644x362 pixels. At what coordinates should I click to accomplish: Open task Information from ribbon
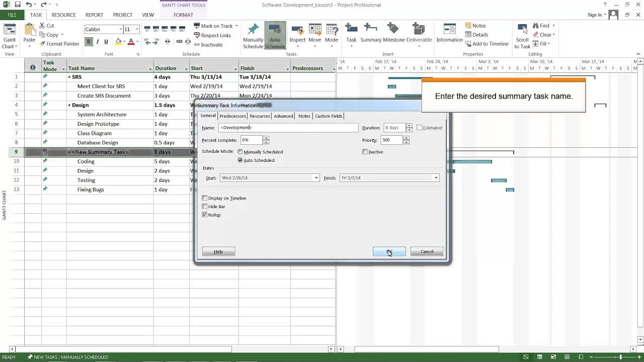(x=449, y=33)
